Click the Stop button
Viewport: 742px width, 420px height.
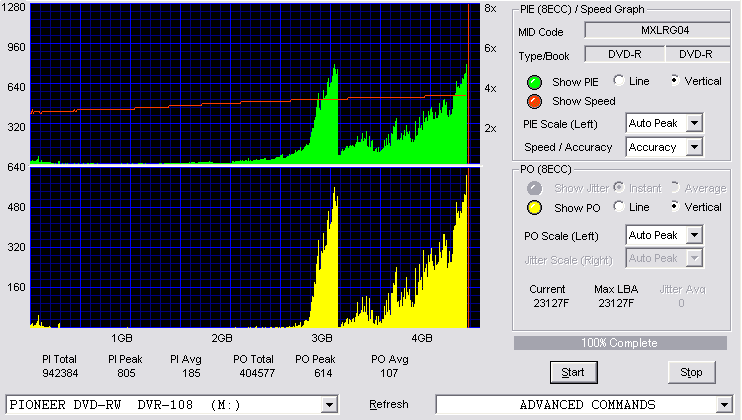[x=691, y=373]
